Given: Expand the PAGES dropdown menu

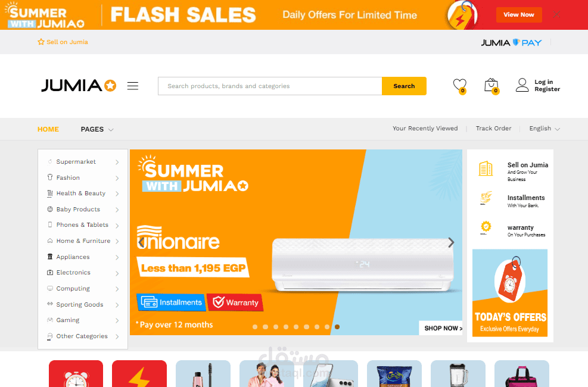Looking at the screenshot, I should click(x=97, y=129).
